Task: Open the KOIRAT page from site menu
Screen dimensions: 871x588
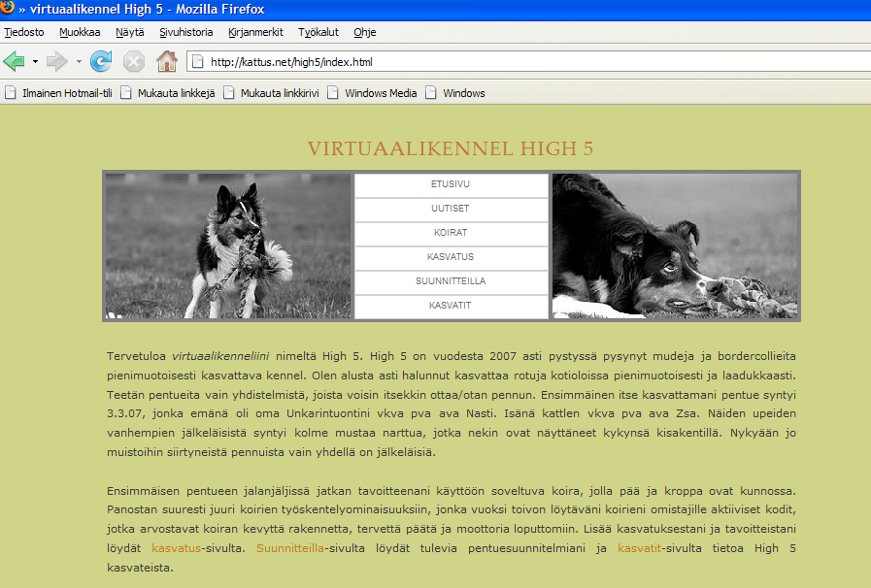Action: click(451, 234)
